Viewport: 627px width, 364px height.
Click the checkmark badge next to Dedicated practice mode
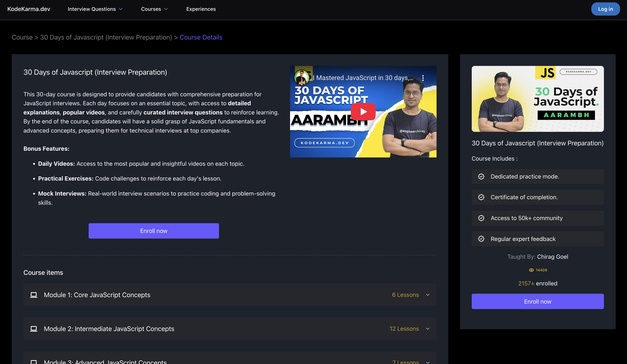(x=481, y=176)
